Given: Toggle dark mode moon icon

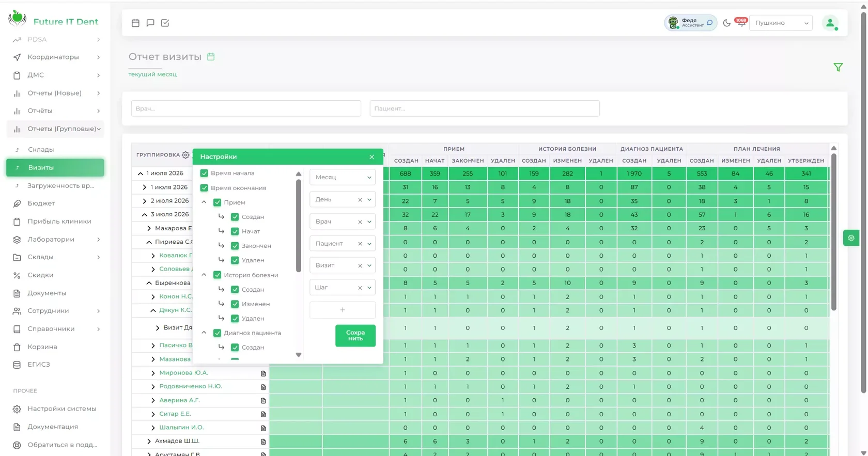Looking at the screenshot, I should [726, 23].
